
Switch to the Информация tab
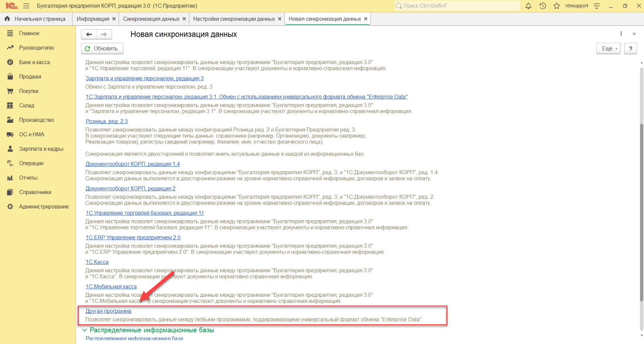(93, 19)
